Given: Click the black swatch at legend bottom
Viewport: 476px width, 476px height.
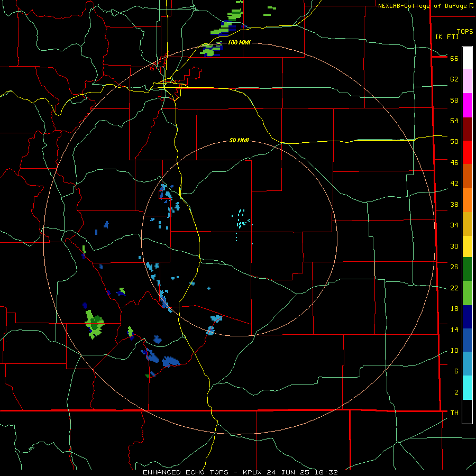Looking at the screenshot, I should click(467, 411).
